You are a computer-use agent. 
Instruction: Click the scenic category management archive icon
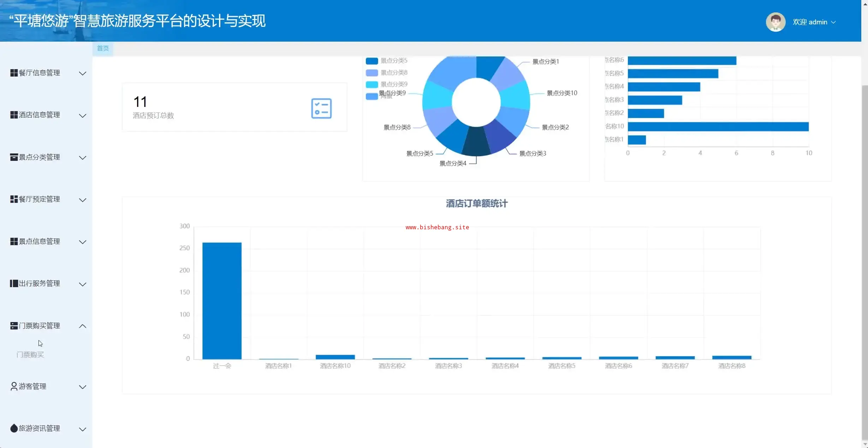[14, 157]
